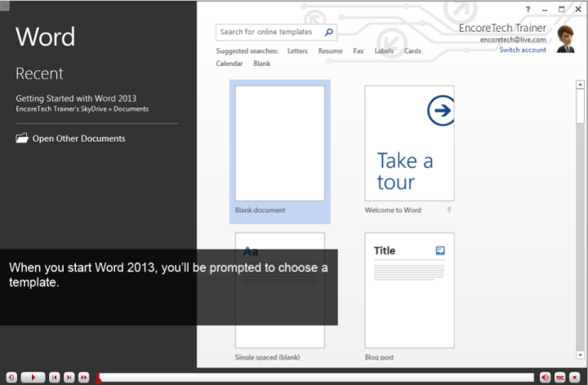The image size is (588, 385).
Task: Click the player's fast forward button
Action: pyautogui.click(x=84, y=378)
